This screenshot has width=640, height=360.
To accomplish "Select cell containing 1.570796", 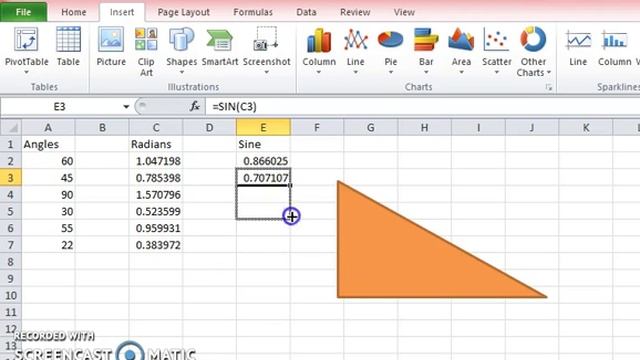I will pyautogui.click(x=156, y=194).
